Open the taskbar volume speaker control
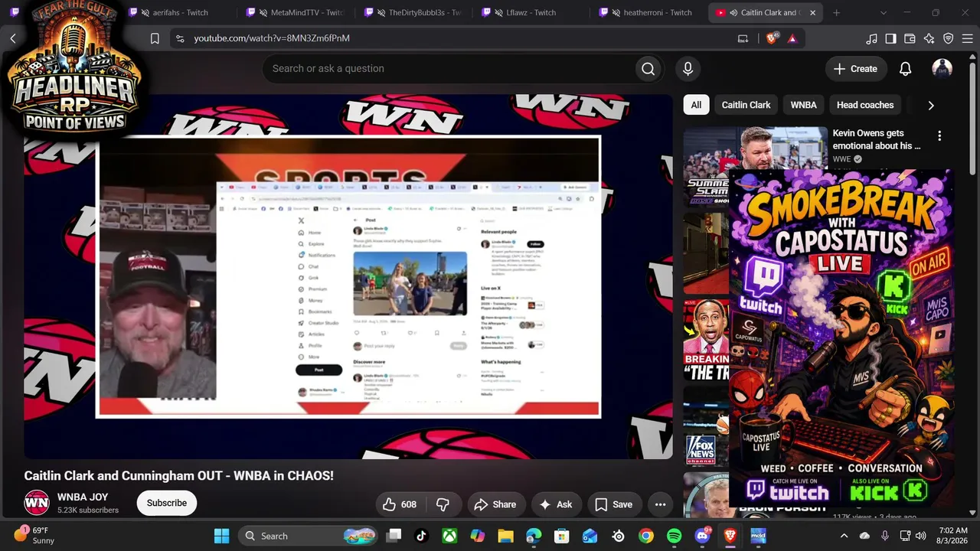Image resolution: width=980 pixels, height=551 pixels. pyautogui.click(x=920, y=536)
